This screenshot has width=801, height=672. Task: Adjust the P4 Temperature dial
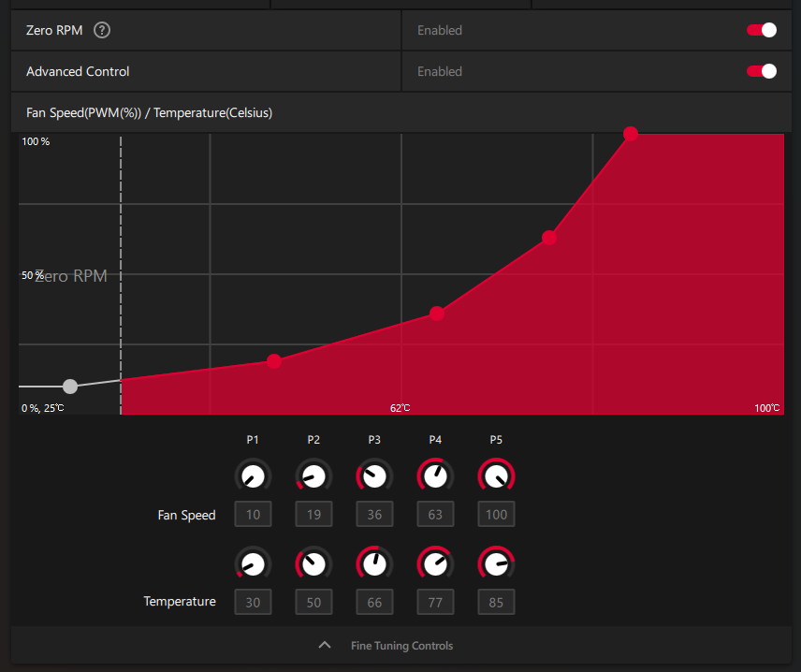pyautogui.click(x=435, y=564)
